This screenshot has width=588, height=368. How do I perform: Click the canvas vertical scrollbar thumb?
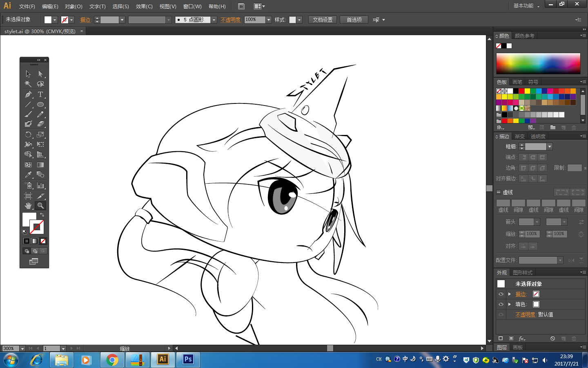489,188
